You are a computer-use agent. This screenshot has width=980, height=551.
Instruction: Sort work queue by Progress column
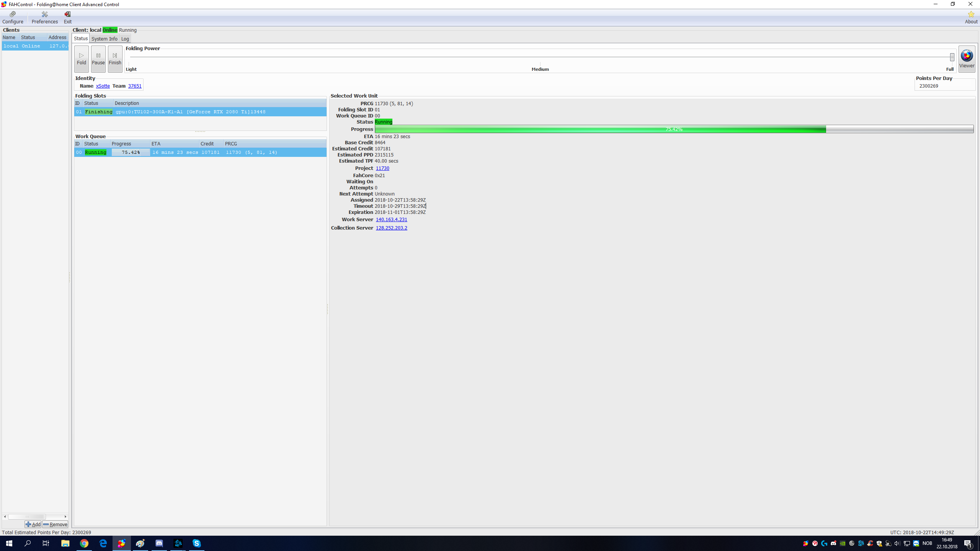click(x=130, y=143)
